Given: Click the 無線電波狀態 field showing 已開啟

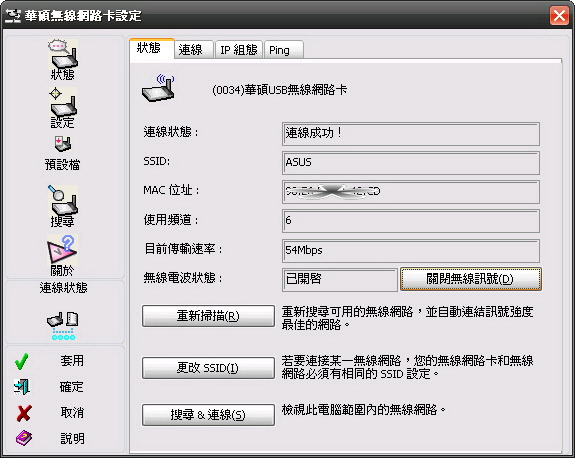Looking at the screenshot, I should point(340,280).
